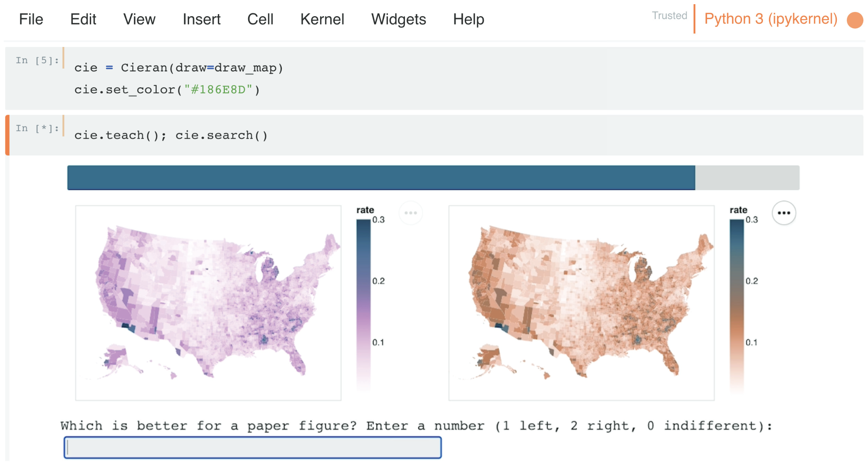Click the orange kernel busy status circle
The height and width of the screenshot is (467, 868).
tap(855, 20)
